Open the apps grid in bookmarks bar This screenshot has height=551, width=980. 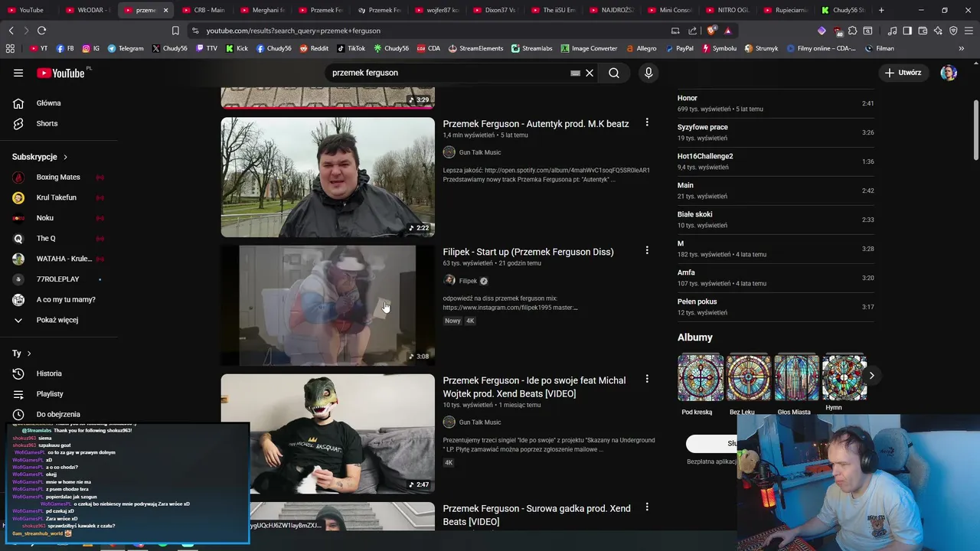(x=10, y=48)
